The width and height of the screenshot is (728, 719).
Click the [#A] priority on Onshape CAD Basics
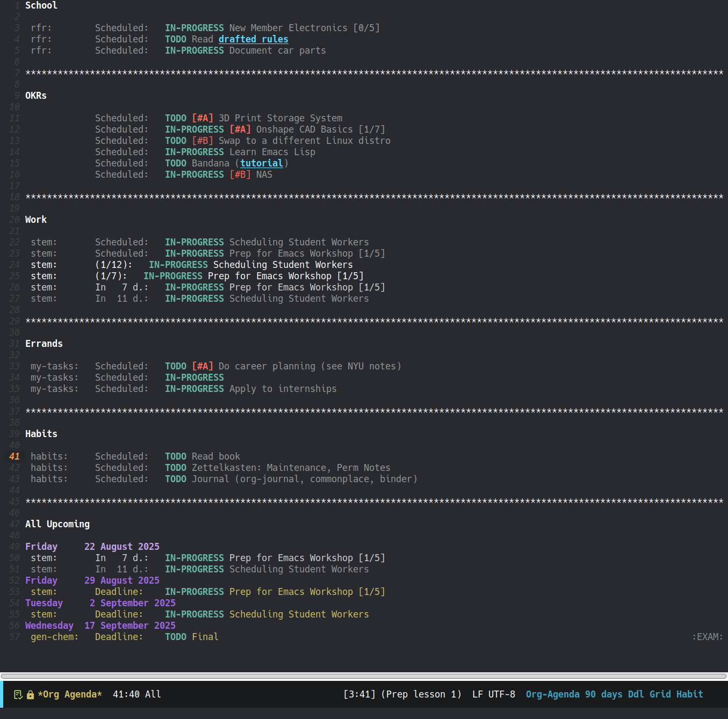240,129
